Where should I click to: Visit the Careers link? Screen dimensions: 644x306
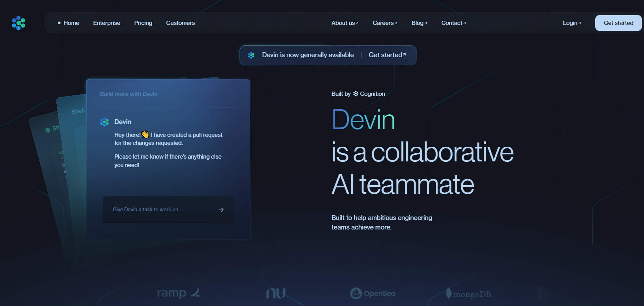click(x=385, y=23)
